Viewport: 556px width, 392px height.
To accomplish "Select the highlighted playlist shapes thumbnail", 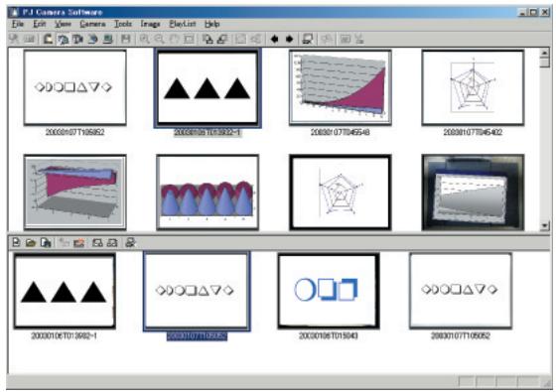I will [x=197, y=291].
